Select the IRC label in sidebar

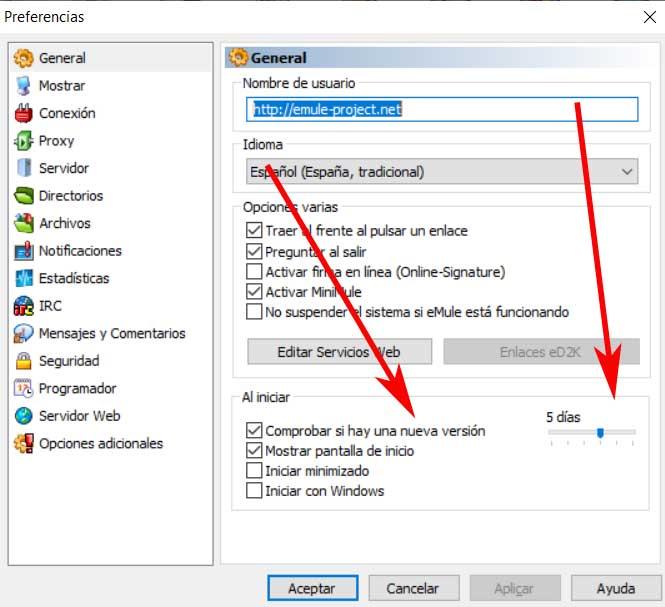pos(50,306)
